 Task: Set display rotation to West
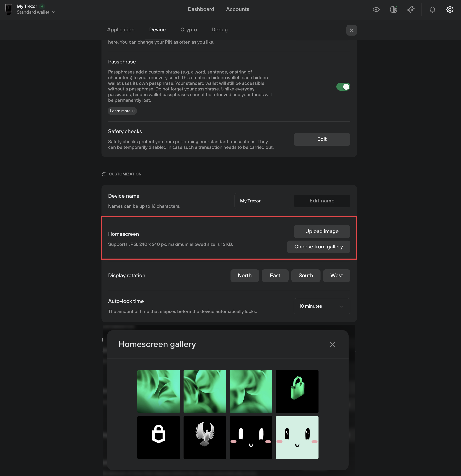point(337,276)
